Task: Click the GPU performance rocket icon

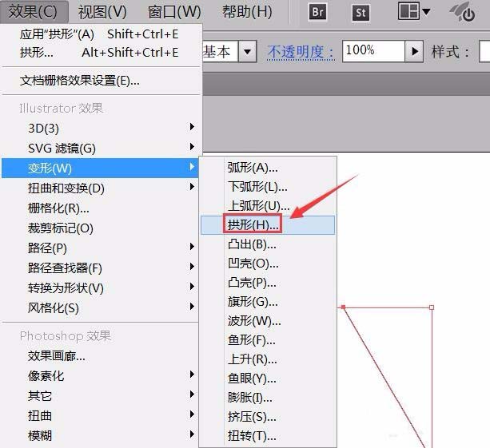Action: [463, 12]
